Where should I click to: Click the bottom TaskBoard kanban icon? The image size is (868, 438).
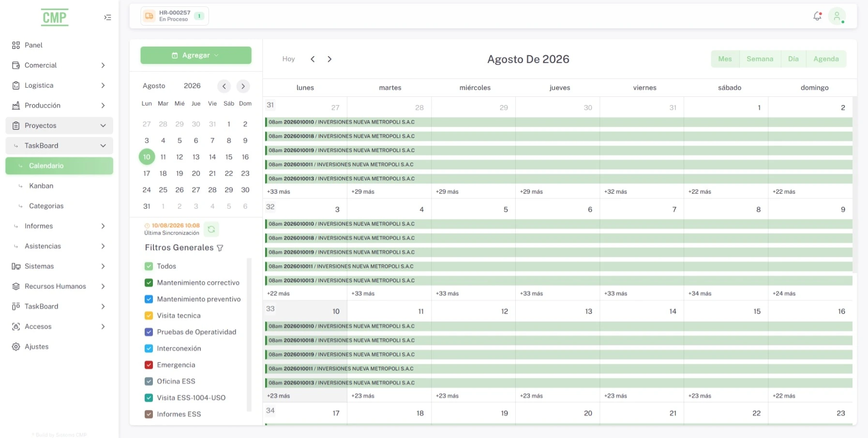click(16, 306)
